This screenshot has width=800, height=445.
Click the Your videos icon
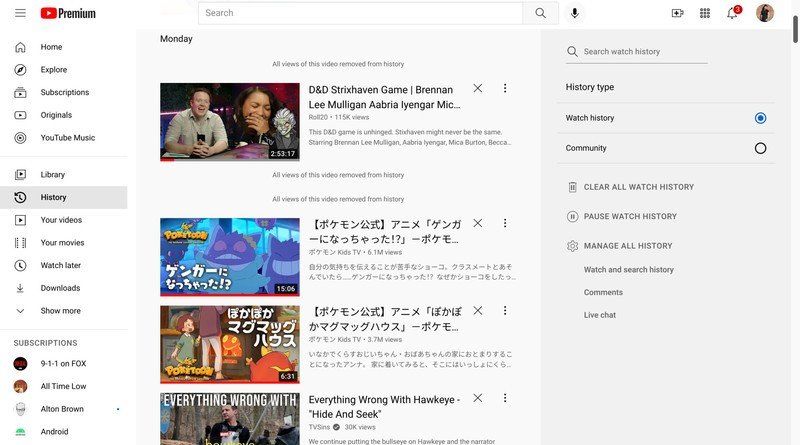(x=20, y=220)
